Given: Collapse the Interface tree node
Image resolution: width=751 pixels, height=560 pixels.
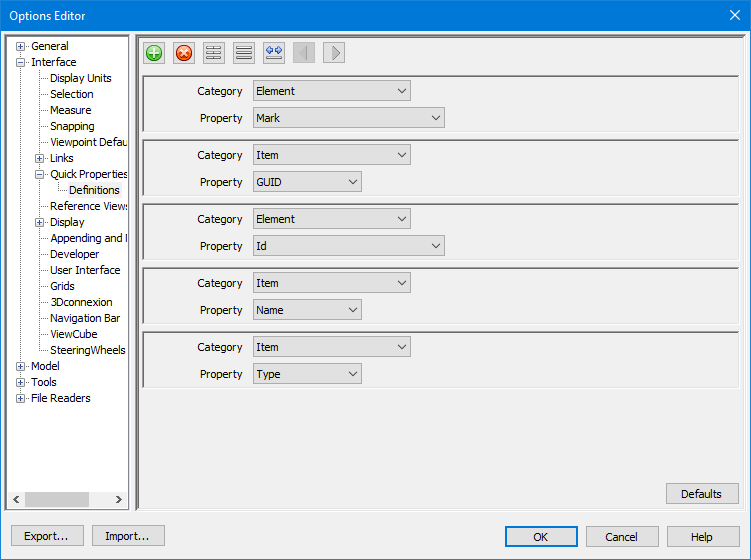Looking at the screenshot, I should 21,62.
